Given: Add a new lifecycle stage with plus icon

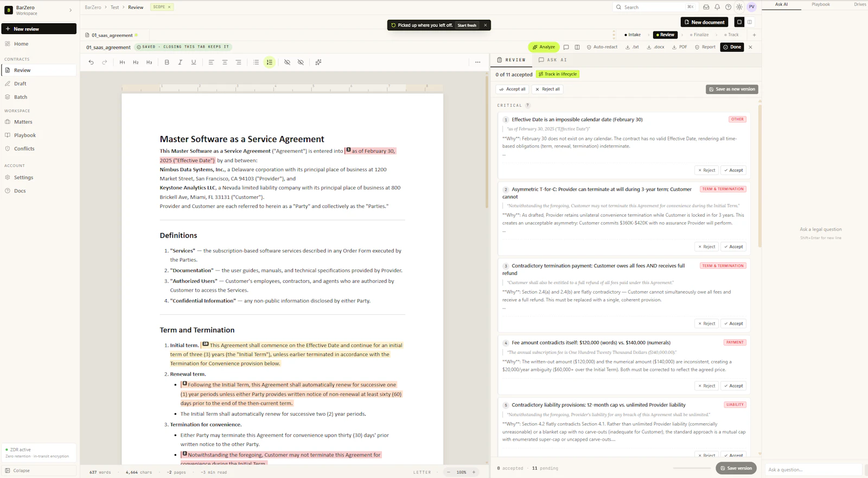Looking at the screenshot, I should pyautogui.click(x=754, y=35).
